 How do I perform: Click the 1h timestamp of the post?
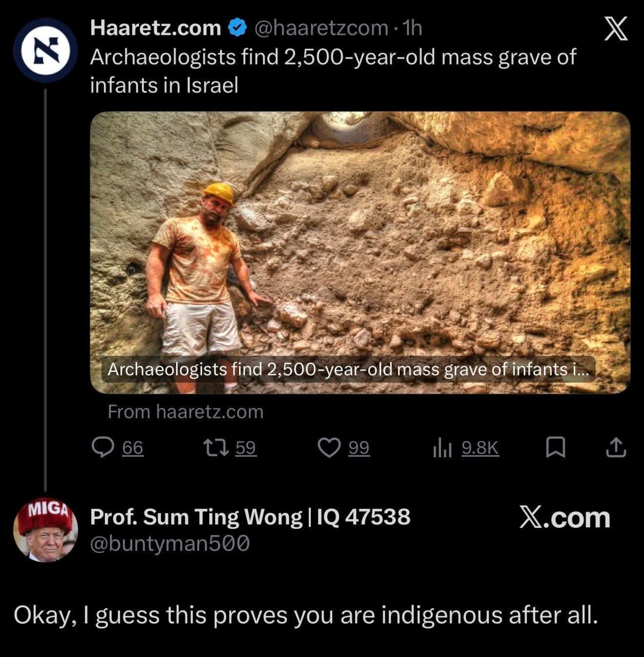(412, 28)
